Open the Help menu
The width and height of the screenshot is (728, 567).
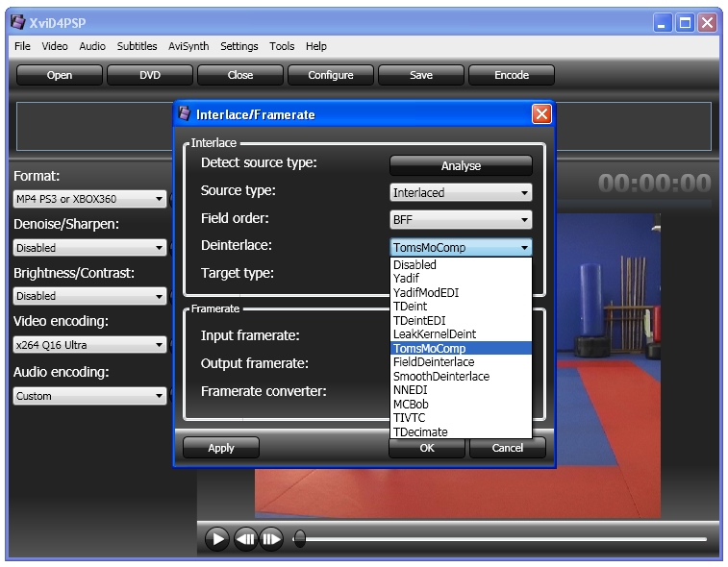316,46
